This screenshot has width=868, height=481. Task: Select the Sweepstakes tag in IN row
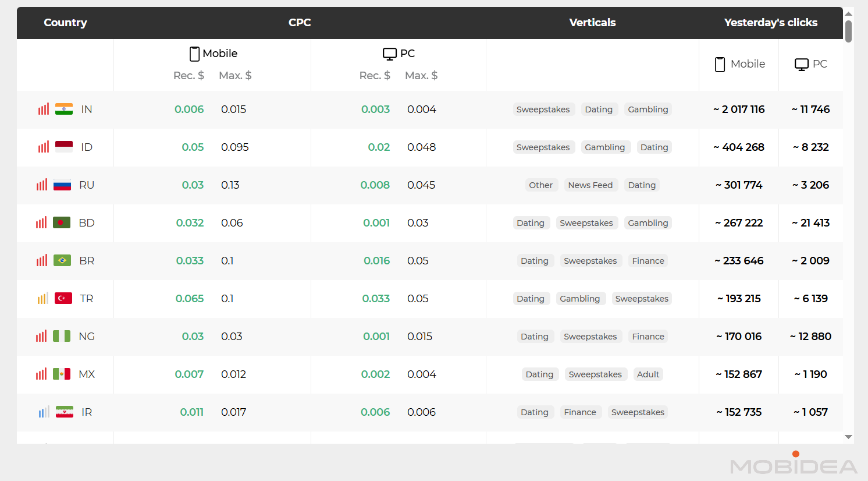click(x=543, y=109)
